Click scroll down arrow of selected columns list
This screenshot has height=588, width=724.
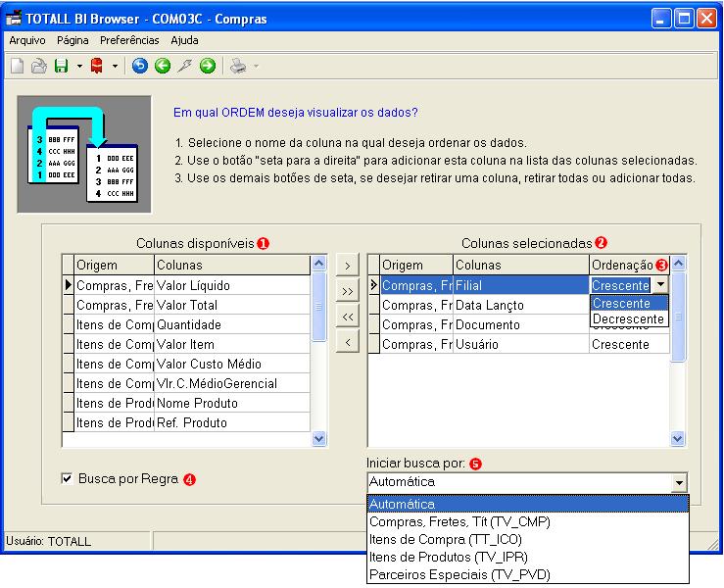(x=678, y=438)
